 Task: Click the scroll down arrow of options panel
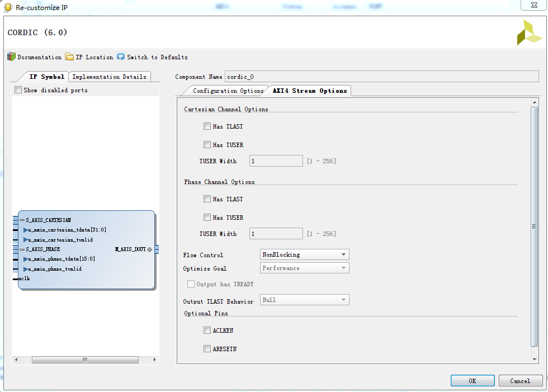[x=535, y=359]
